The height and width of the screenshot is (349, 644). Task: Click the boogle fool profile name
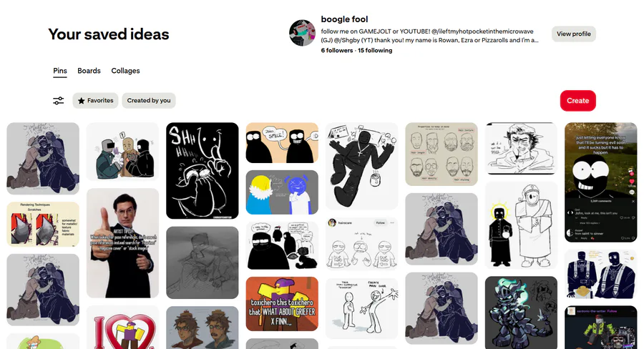tap(344, 19)
